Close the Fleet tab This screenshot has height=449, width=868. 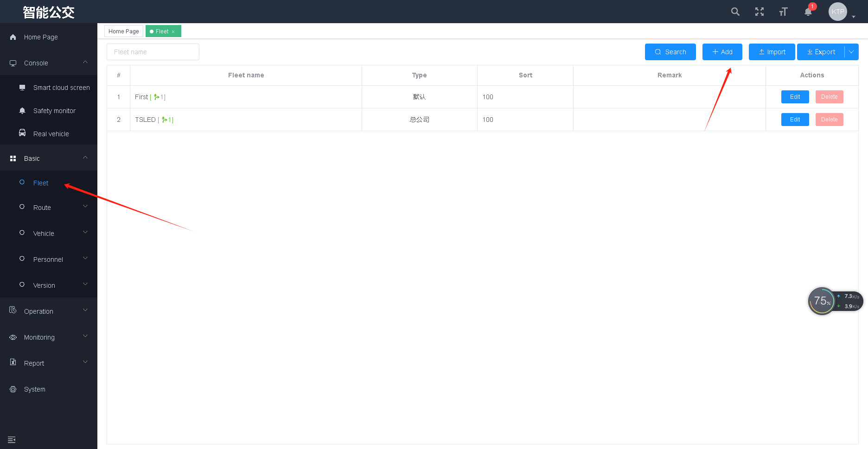point(173,32)
